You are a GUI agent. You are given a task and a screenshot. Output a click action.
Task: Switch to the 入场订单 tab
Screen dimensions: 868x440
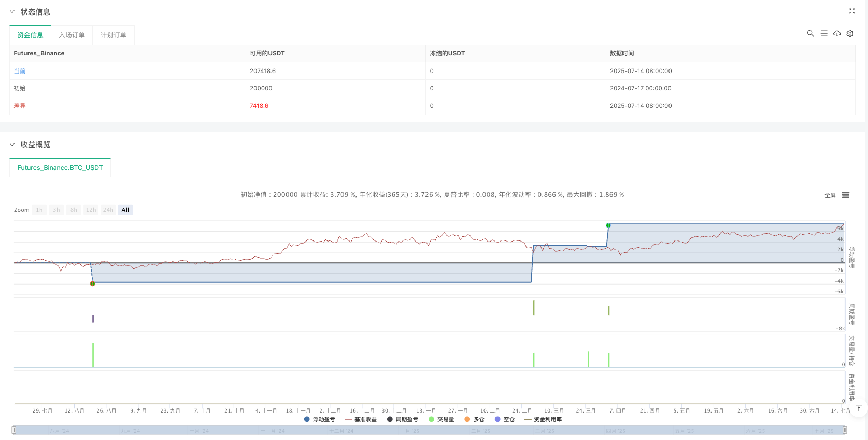pyautogui.click(x=72, y=35)
